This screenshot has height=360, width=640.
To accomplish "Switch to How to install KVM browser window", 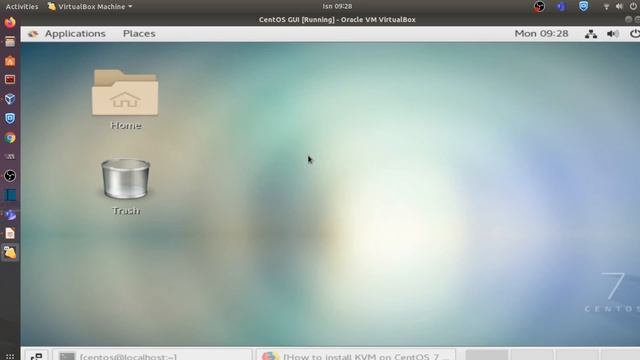I will pyautogui.click(x=356, y=356).
